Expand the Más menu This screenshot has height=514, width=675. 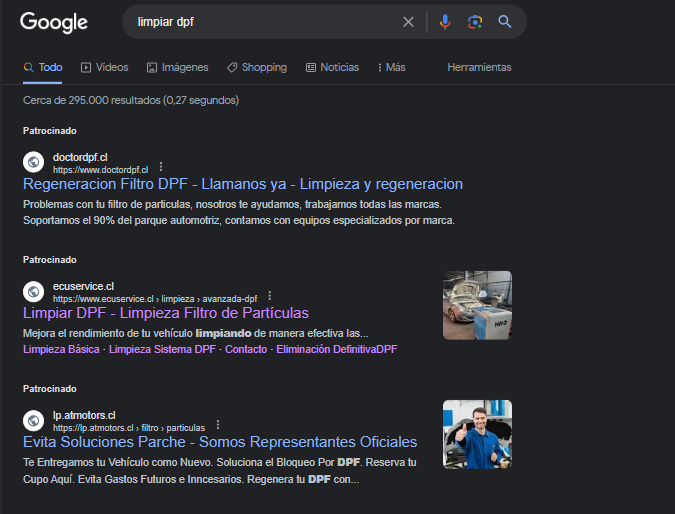(x=392, y=68)
